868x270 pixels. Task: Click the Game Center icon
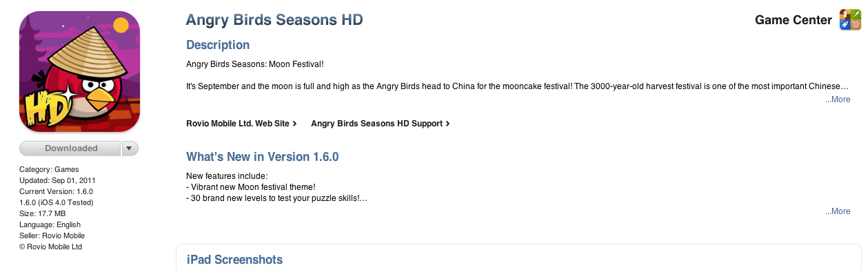coord(849,20)
